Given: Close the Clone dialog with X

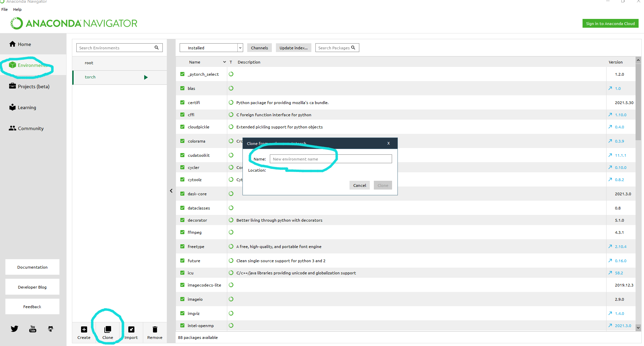Looking at the screenshot, I should click(x=388, y=143).
